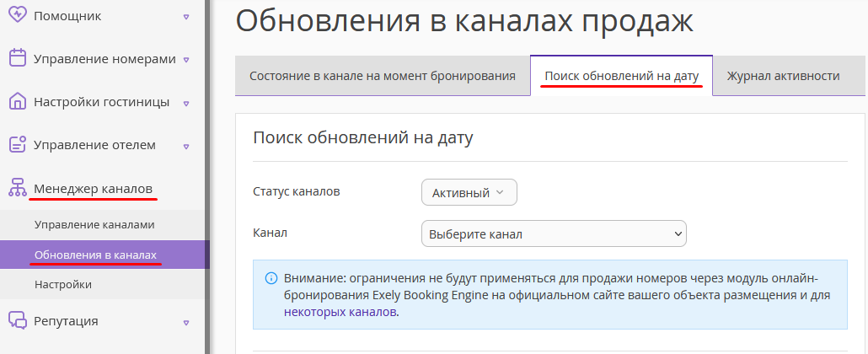Click the Менеджер каналов hierarchy icon
Image resolution: width=868 pixels, height=354 pixels.
point(18,188)
